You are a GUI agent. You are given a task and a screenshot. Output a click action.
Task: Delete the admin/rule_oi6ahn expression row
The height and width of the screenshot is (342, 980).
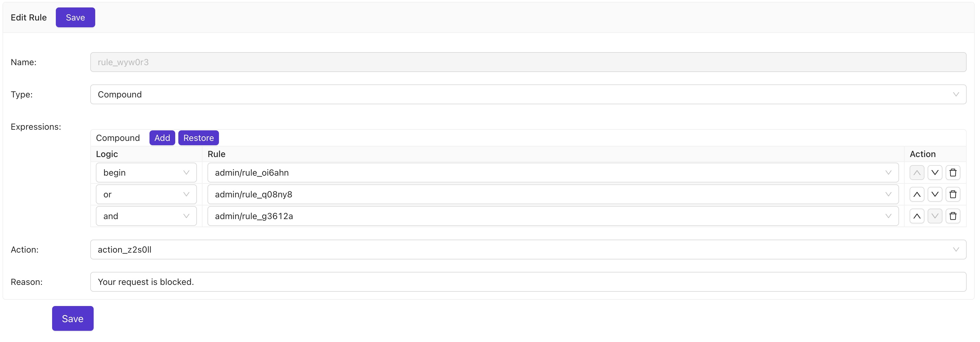[953, 173]
